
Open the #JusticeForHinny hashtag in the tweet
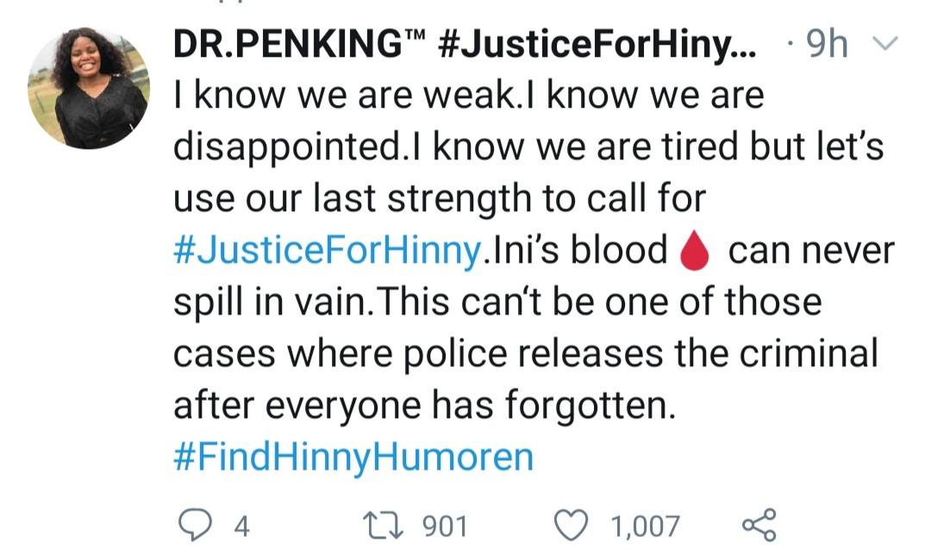(327, 252)
